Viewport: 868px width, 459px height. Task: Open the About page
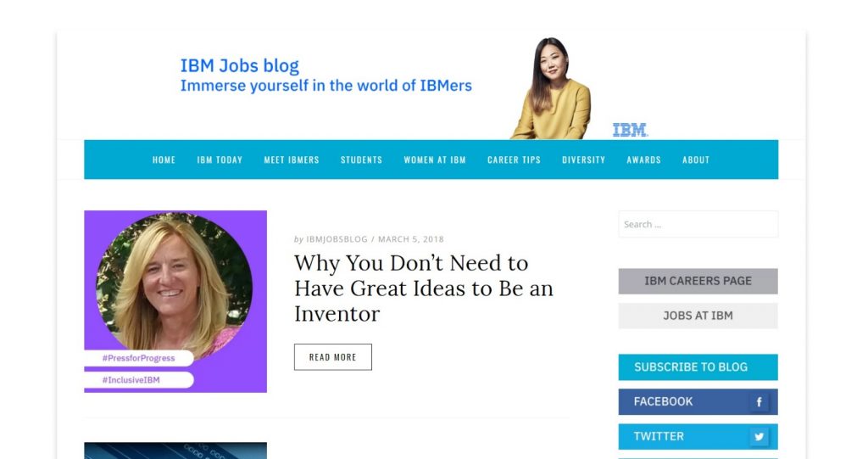pyautogui.click(x=696, y=160)
